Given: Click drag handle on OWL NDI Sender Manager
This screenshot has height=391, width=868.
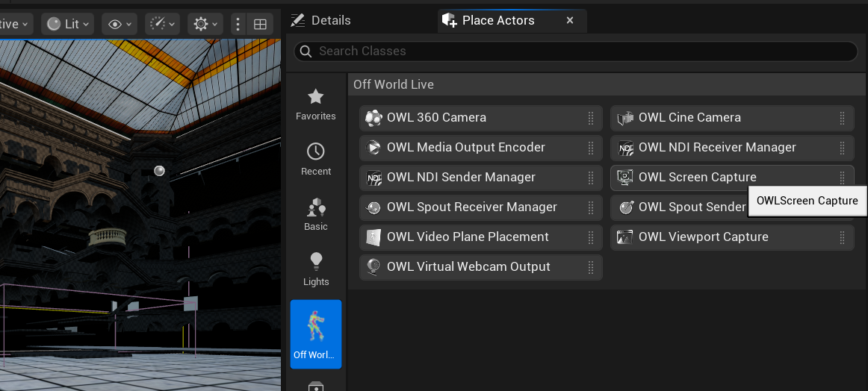Looking at the screenshot, I should pyautogui.click(x=591, y=178).
